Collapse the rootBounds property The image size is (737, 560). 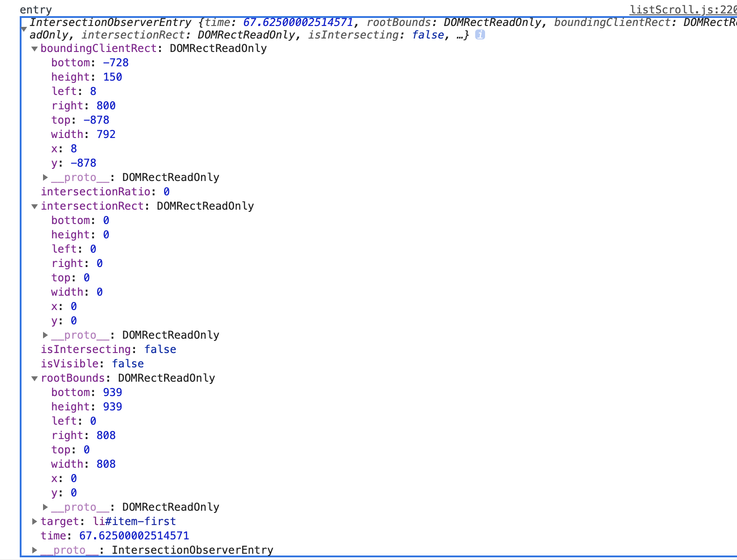(x=35, y=379)
